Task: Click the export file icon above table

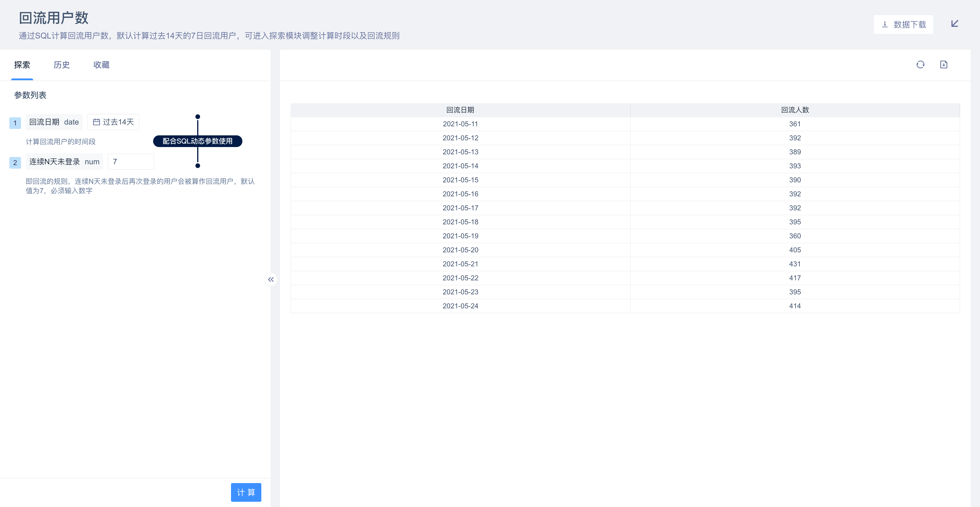Action: coord(944,65)
